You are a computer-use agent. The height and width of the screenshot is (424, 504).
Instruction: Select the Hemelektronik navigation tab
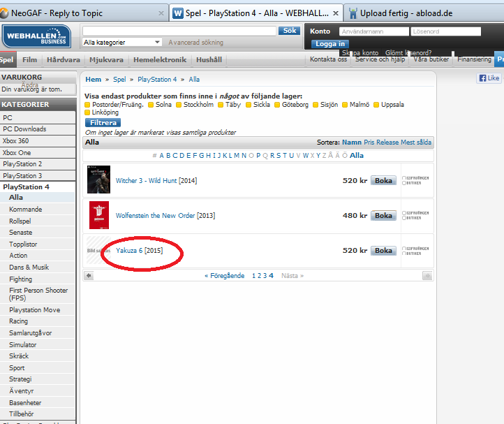[159, 60]
